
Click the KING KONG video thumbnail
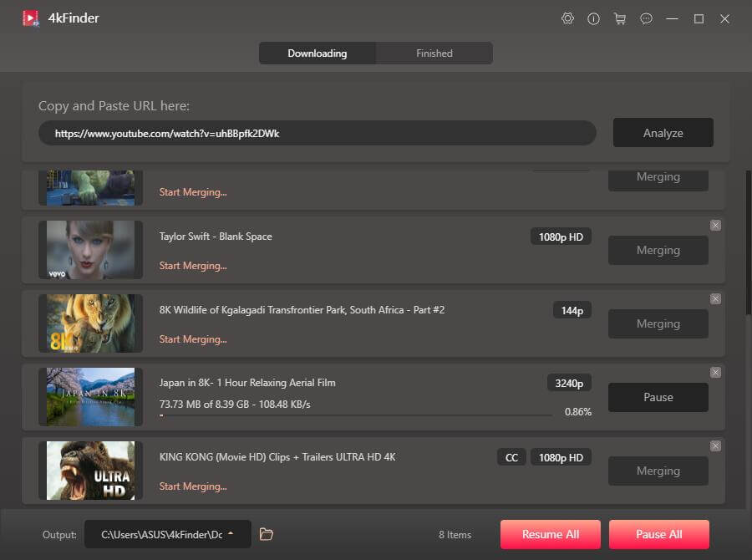point(90,471)
